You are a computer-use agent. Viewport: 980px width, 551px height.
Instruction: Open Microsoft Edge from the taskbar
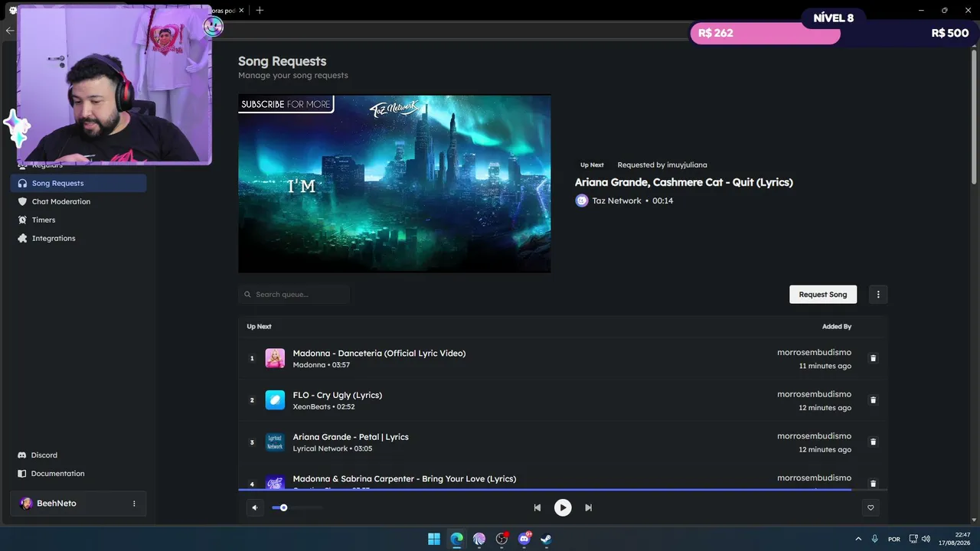pyautogui.click(x=457, y=539)
